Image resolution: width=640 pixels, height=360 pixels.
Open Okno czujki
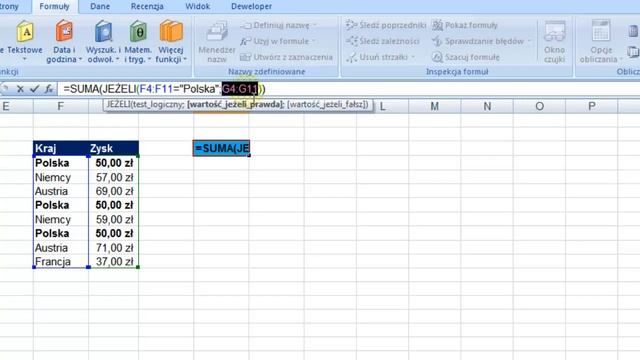click(554, 42)
